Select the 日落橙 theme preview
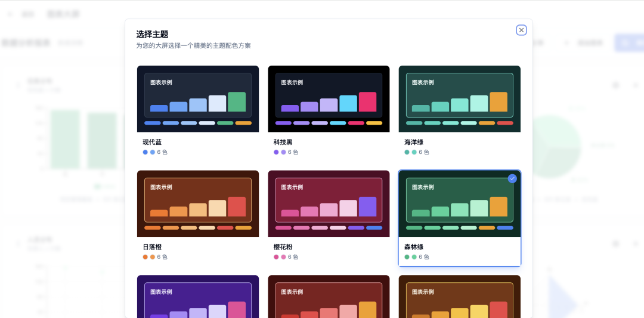This screenshot has height=318, width=644. coord(198,204)
